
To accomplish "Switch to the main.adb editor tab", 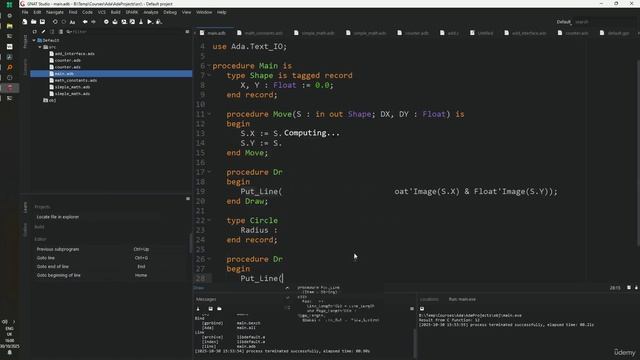I will [213, 33].
